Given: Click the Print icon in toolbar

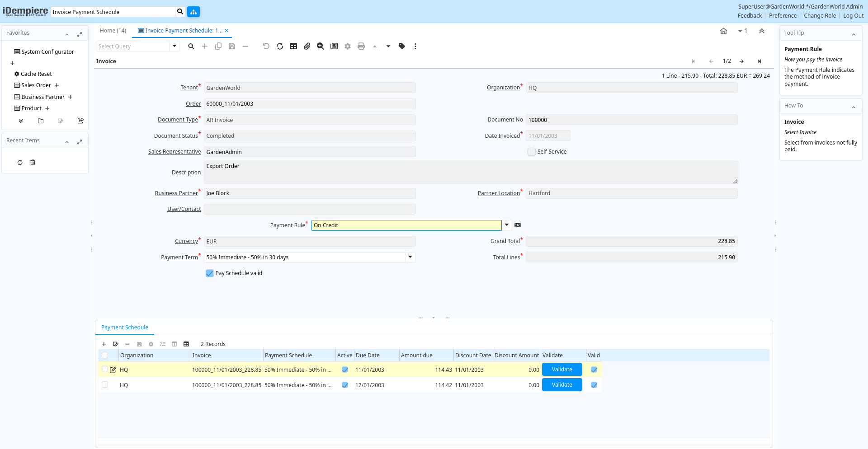Looking at the screenshot, I should click(361, 46).
